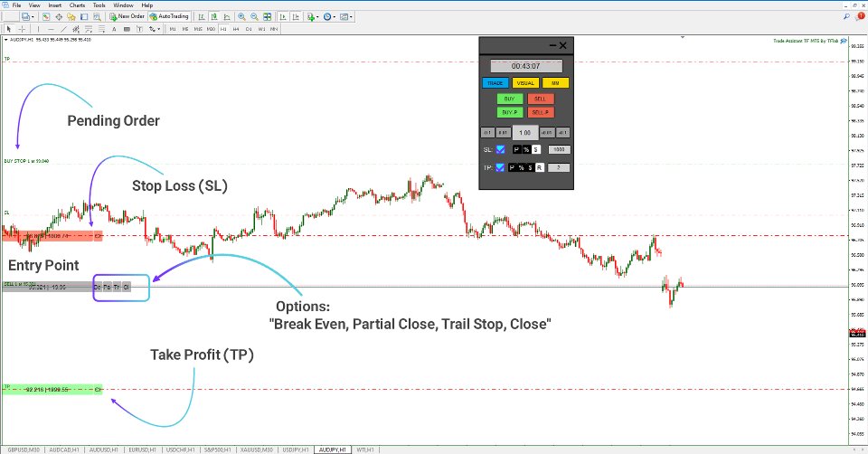Click the green BUY button
Image resolution: width=868 pixels, height=454 pixels.
510,99
